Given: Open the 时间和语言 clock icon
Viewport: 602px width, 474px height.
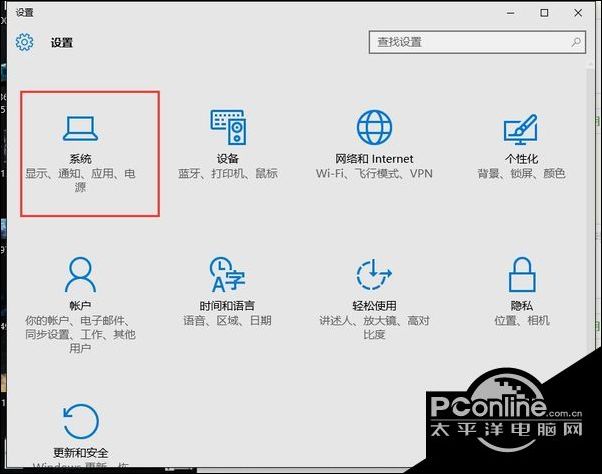Looking at the screenshot, I should [227, 274].
